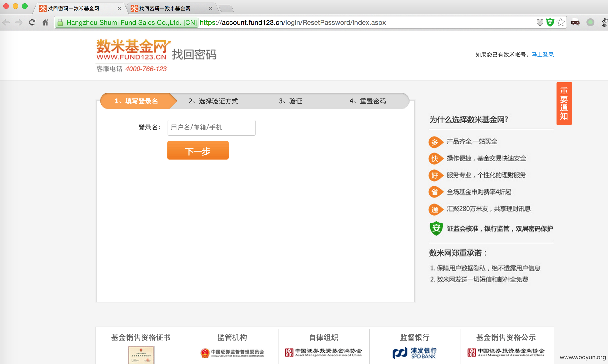Go to the home page icon
The width and height of the screenshot is (608, 364).
pos(45,22)
